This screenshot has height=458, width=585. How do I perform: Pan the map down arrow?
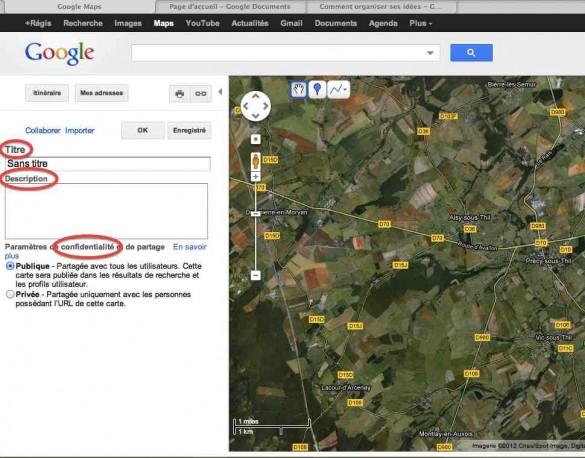tap(256, 116)
